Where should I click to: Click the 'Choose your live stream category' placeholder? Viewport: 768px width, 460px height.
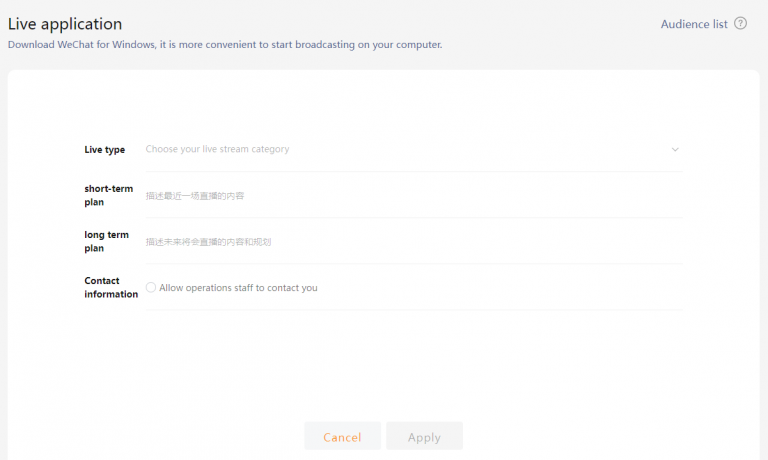tap(217, 149)
